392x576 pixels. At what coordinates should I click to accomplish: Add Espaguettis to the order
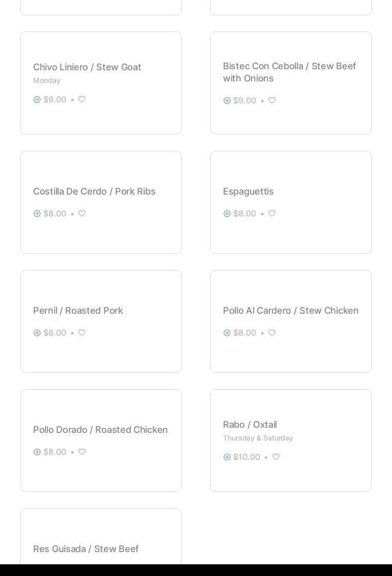(227, 214)
